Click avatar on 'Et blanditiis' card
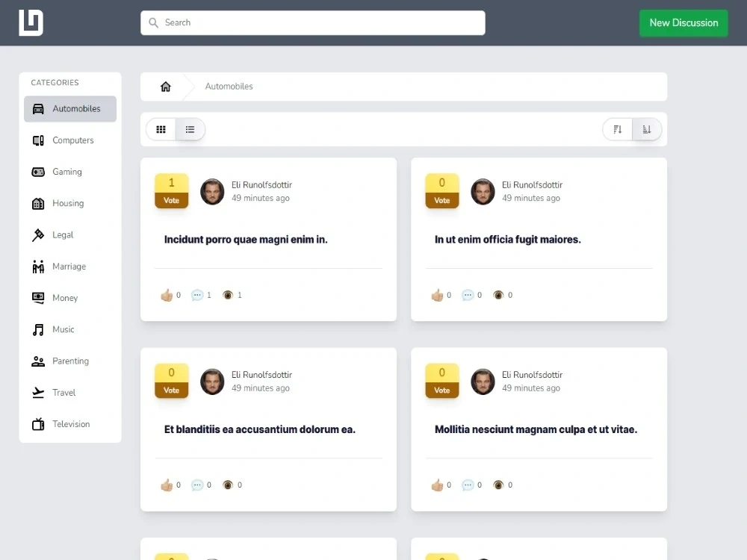Screen dimensions: 747x560 (212, 382)
